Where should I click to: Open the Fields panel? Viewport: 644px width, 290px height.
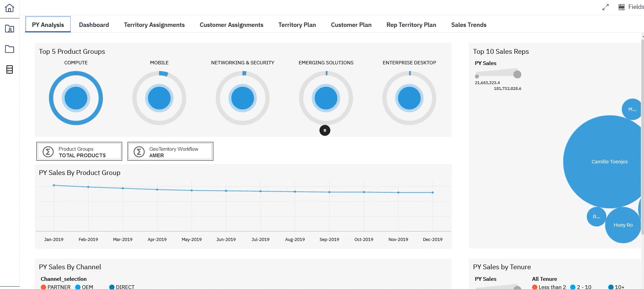(x=631, y=7)
